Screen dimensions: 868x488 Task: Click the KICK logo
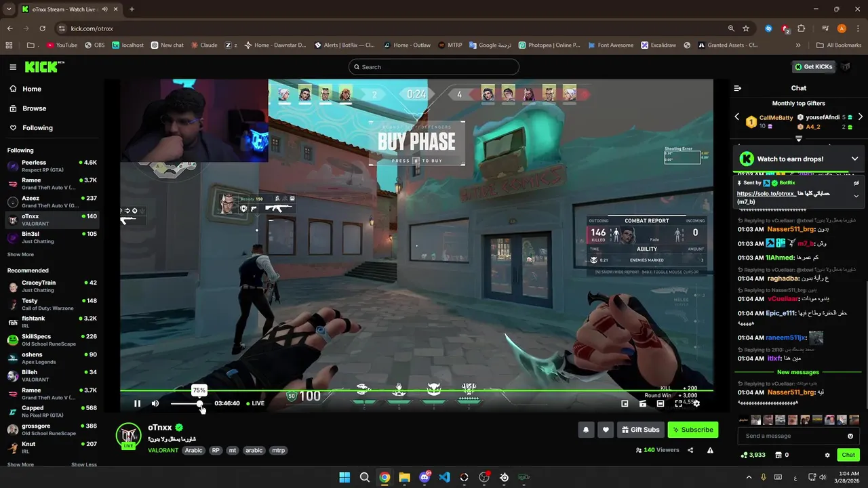(x=44, y=66)
